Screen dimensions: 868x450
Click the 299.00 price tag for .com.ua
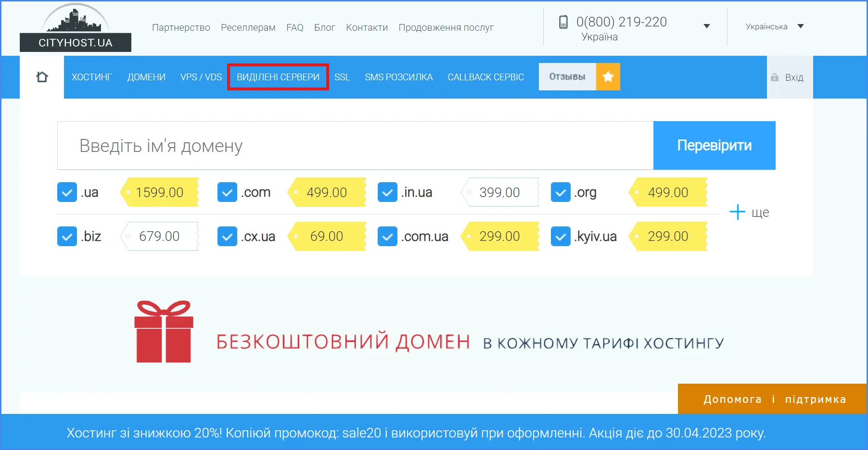pos(499,237)
